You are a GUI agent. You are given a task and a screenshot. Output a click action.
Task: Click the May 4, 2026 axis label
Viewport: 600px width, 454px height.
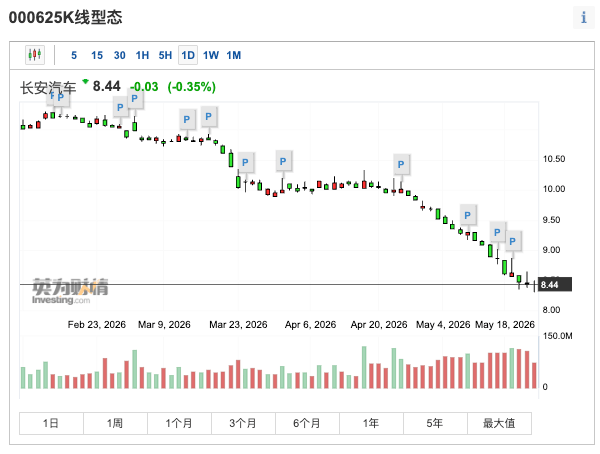pos(443,325)
